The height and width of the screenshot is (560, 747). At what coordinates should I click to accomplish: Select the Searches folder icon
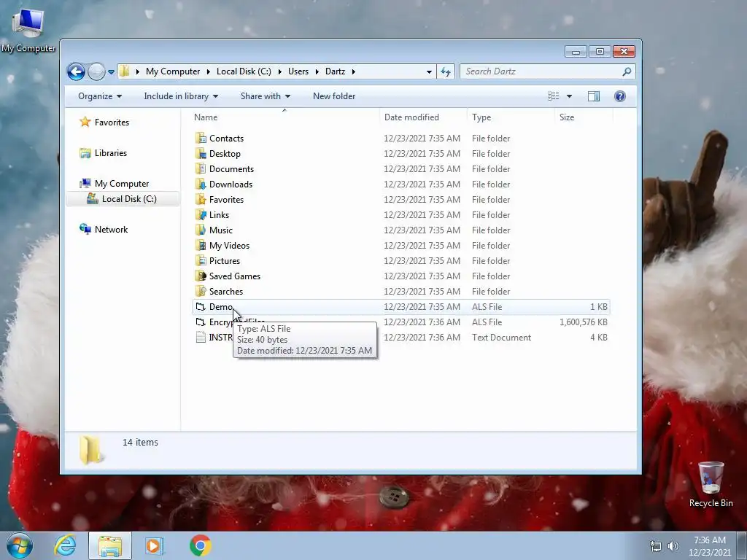tap(201, 291)
